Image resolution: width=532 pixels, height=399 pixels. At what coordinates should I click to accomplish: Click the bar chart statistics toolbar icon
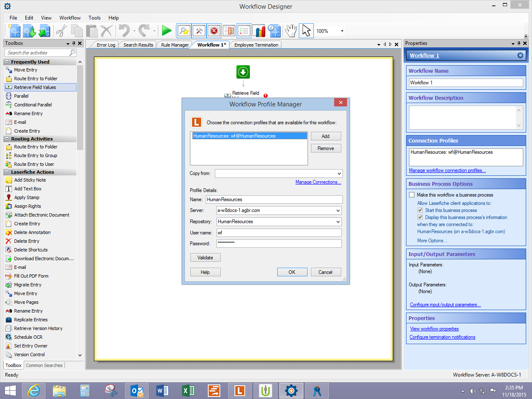[260, 31]
